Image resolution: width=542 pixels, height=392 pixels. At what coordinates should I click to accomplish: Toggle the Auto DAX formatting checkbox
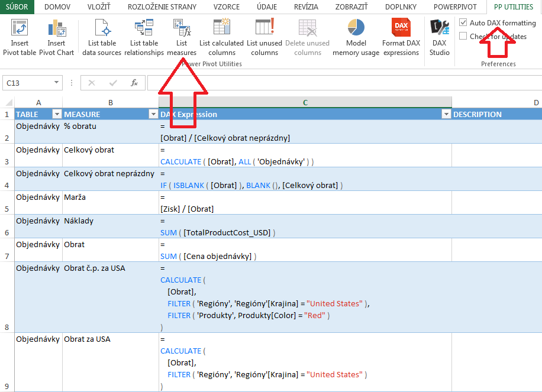[463, 23]
